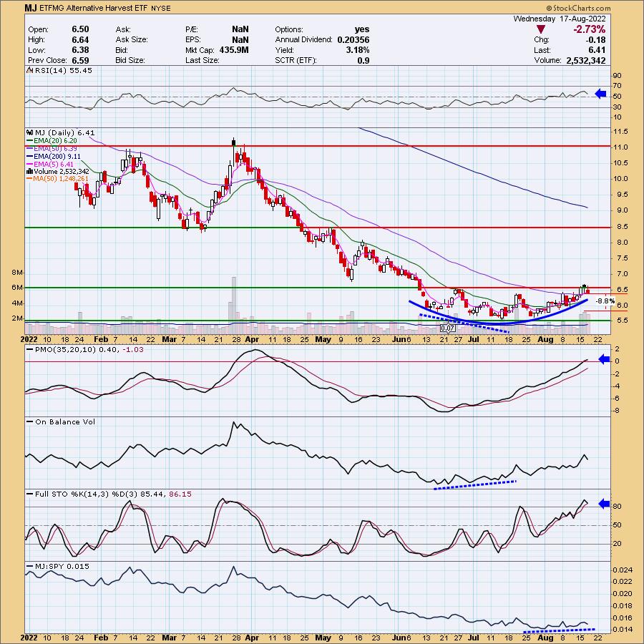Click the candlestick icon beside MJ (Daily)

pos(29,132)
